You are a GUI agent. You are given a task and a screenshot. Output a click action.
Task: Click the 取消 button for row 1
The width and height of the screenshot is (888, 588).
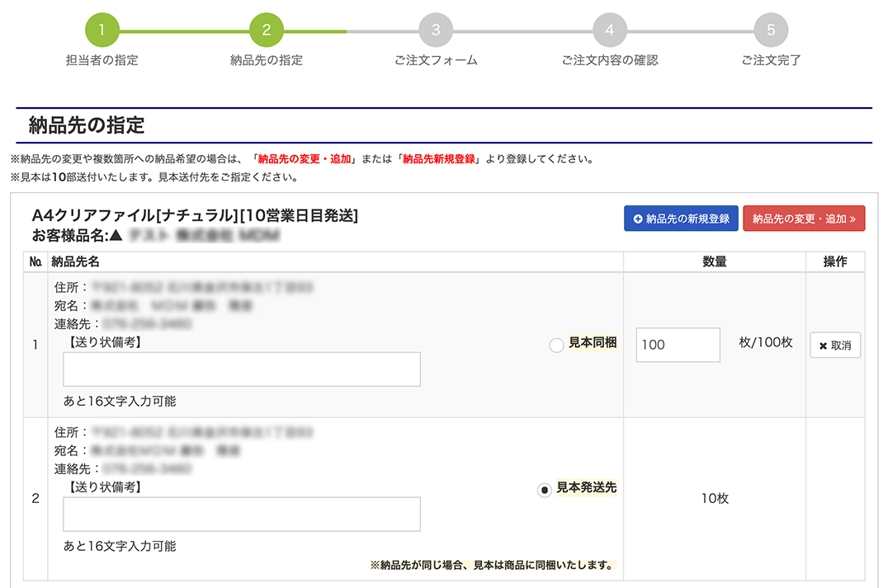click(835, 346)
